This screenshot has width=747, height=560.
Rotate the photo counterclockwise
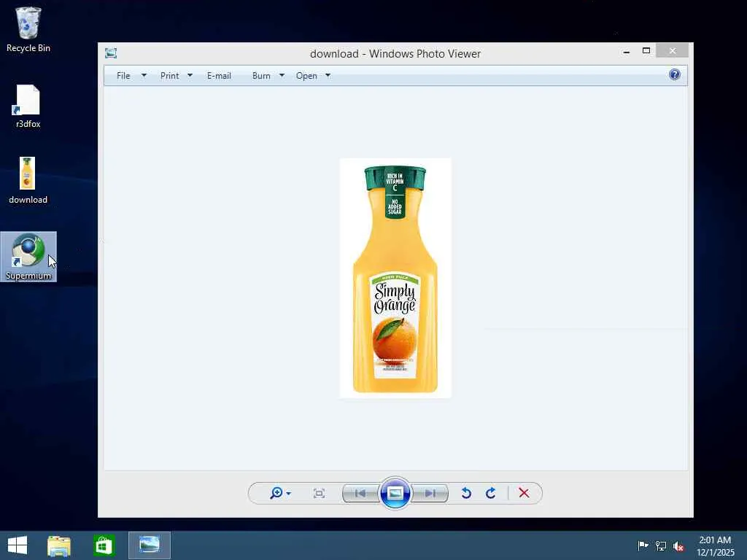click(x=466, y=494)
